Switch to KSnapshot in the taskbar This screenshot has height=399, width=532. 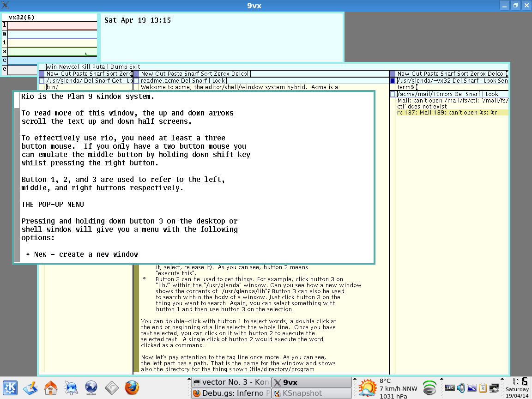[312, 393]
